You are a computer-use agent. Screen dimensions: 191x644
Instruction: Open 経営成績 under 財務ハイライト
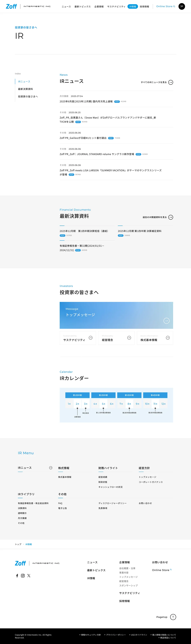tap(103, 477)
